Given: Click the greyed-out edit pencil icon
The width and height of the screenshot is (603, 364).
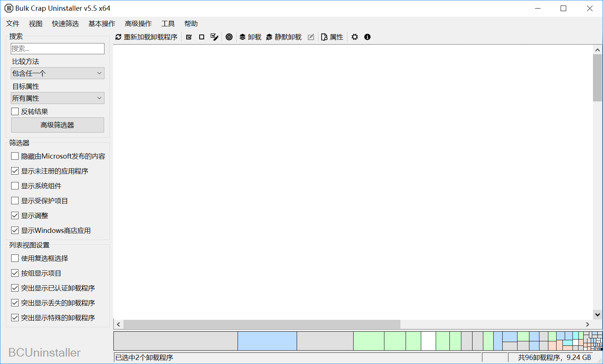Looking at the screenshot, I should 311,37.
